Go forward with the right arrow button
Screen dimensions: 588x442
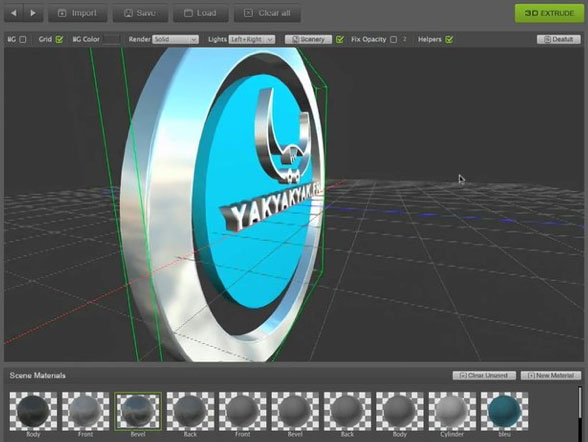(33, 13)
